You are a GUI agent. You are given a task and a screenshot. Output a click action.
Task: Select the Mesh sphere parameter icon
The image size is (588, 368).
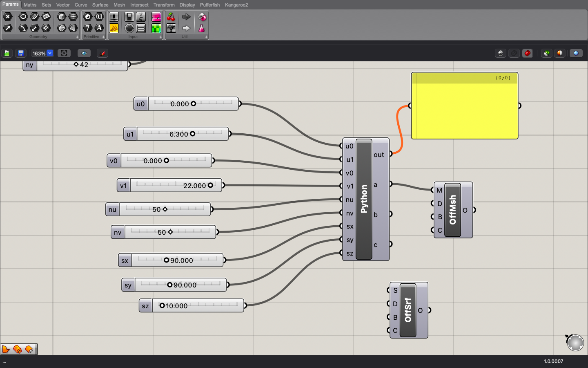click(73, 17)
